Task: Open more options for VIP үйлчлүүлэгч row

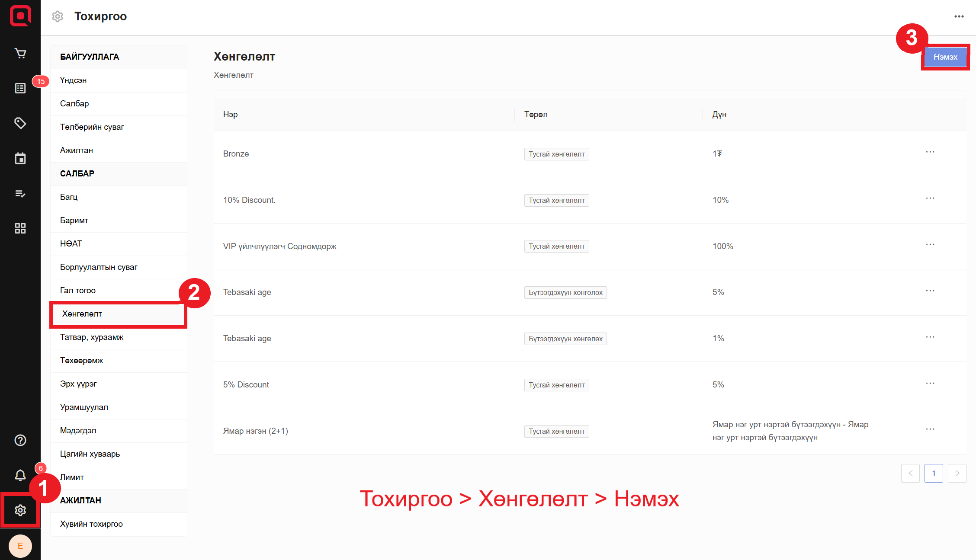Action: (x=930, y=245)
